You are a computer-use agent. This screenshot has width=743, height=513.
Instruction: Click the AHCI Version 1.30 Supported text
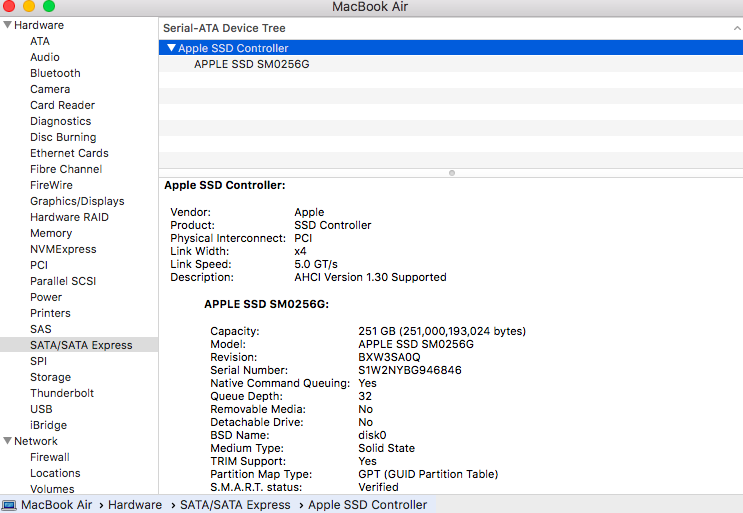click(370, 277)
